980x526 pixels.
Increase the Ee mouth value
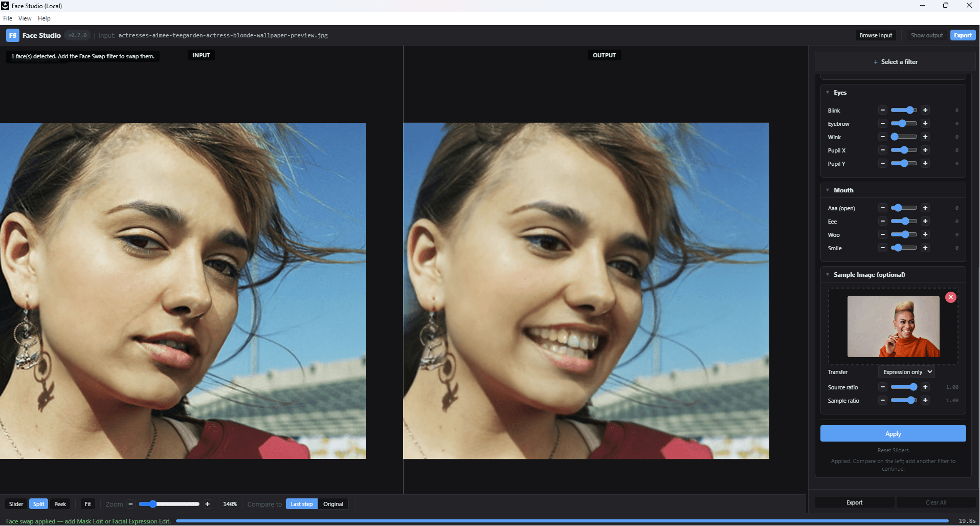tap(925, 221)
